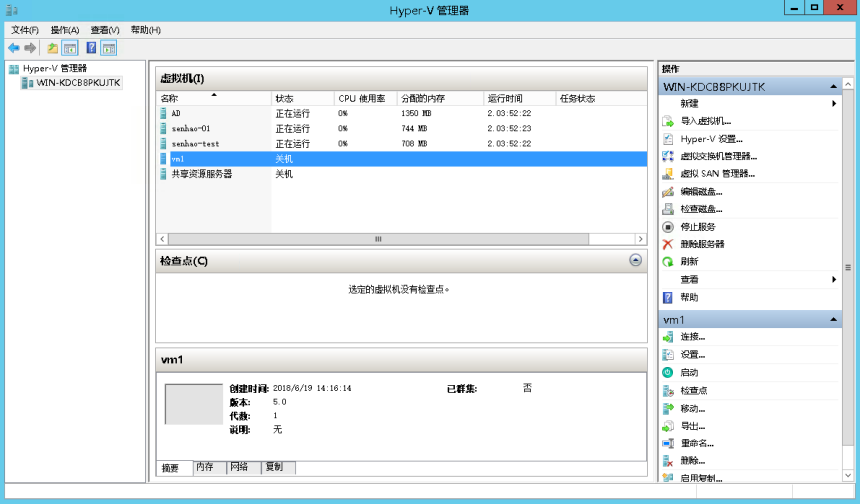Viewport: 860px width, 504px height.
Task: Select the senhao-01 virtual machine row
Action: [x=401, y=129]
